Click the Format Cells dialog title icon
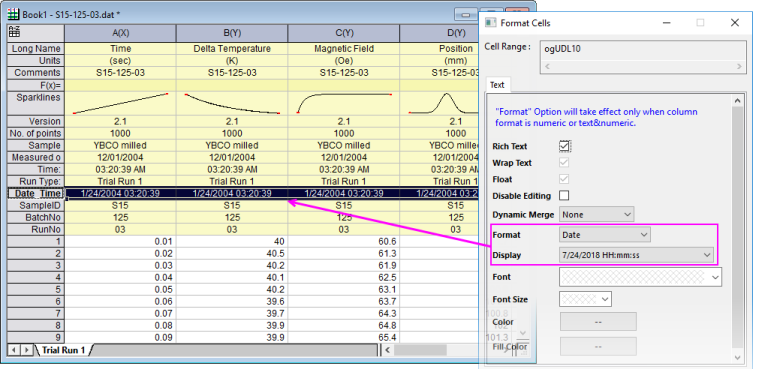The width and height of the screenshot is (758, 369). tap(491, 23)
